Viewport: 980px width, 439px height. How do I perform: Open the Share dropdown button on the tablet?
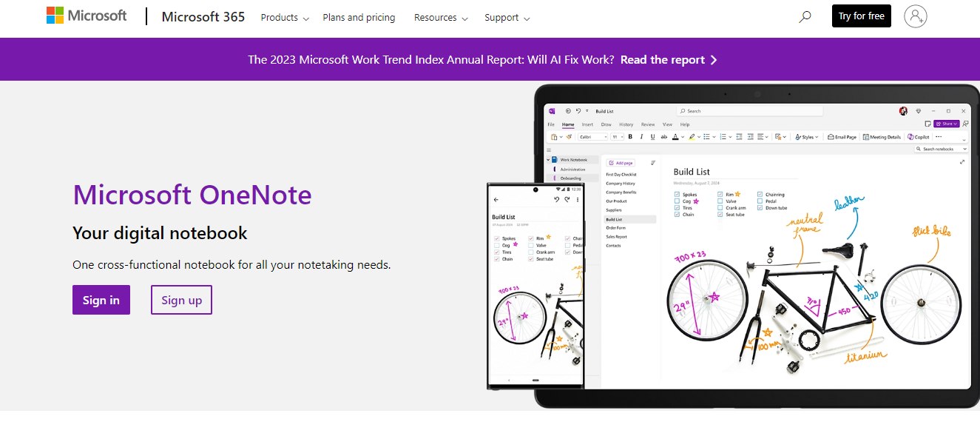coord(946,124)
